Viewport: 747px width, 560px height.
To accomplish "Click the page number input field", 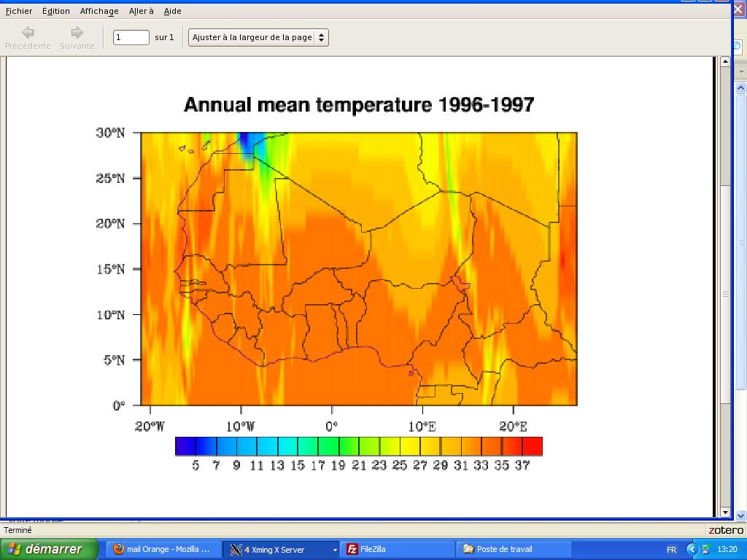I will 131,37.
